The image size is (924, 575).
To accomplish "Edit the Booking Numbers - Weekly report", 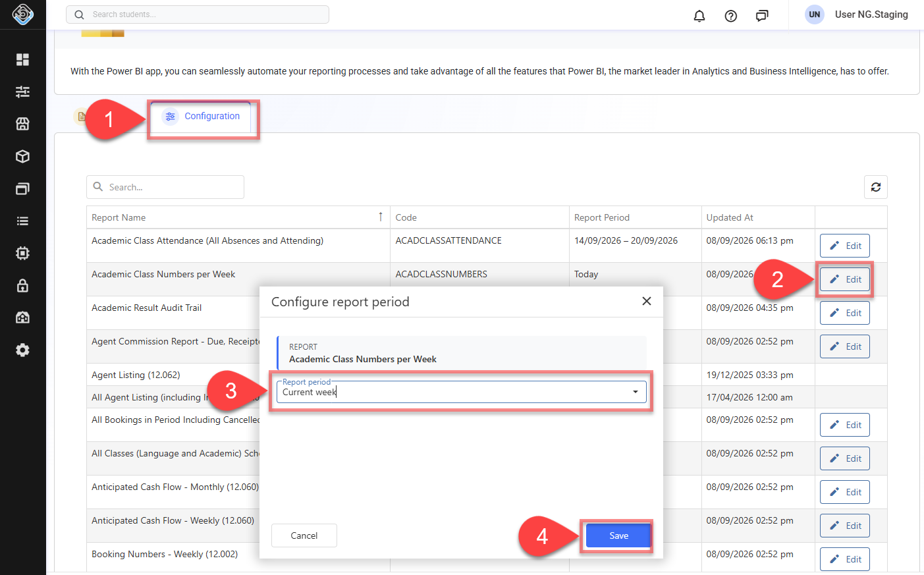I will coord(845,559).
